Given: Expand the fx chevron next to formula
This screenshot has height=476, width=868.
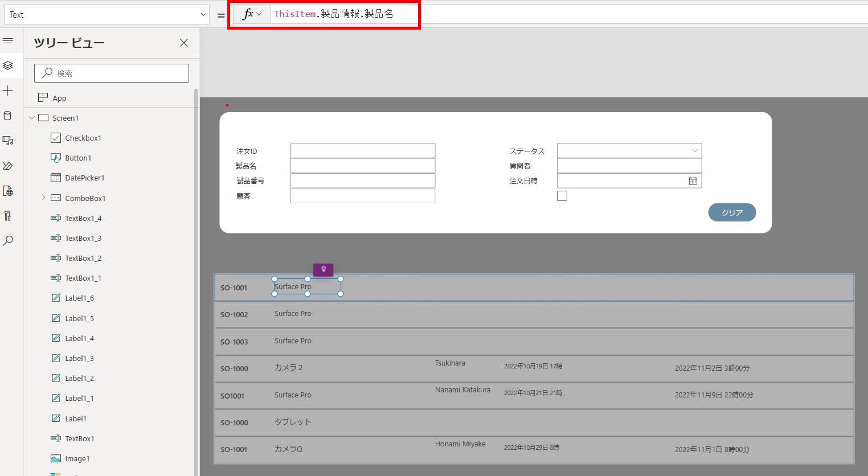Looking at the screenshot, I should pyautogui.click(x=259, y=14).
